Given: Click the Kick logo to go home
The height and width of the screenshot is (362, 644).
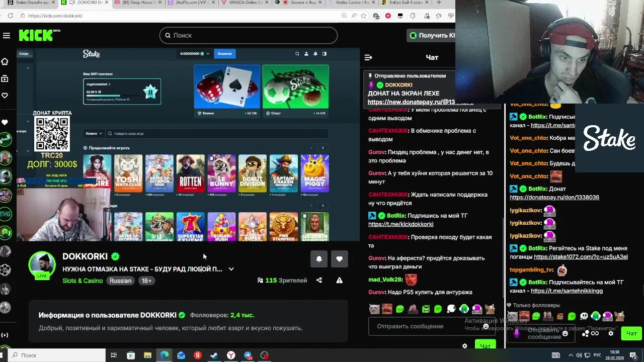Looking at the screenshot, I should (x=36, y=35).
